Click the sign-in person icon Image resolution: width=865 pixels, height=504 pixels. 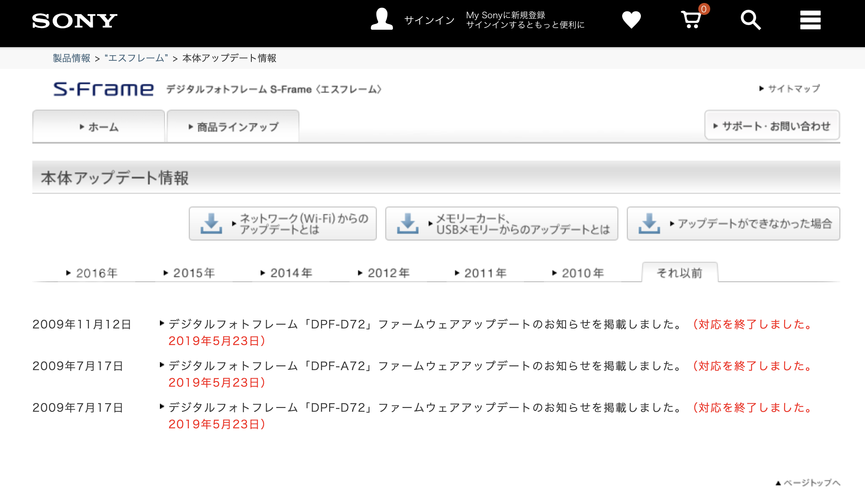click(381, 19)
